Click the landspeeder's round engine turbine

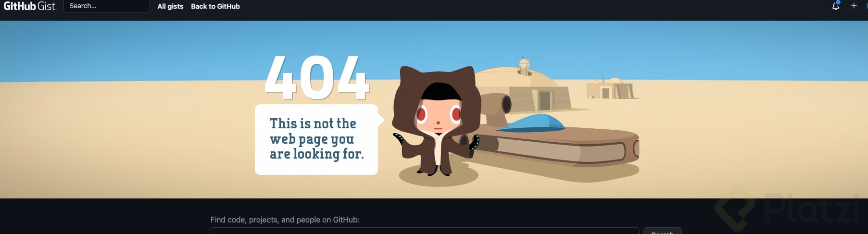coord(497,103)
